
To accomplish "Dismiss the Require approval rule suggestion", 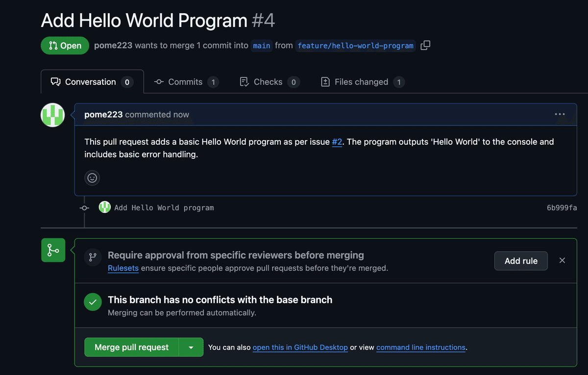I will [x=562, y=260].
